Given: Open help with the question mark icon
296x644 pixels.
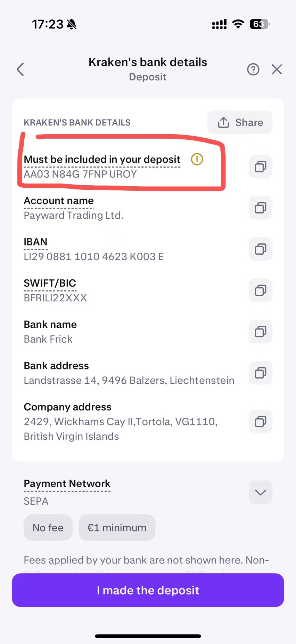Looking at the screenshot, I should [253, 70].
